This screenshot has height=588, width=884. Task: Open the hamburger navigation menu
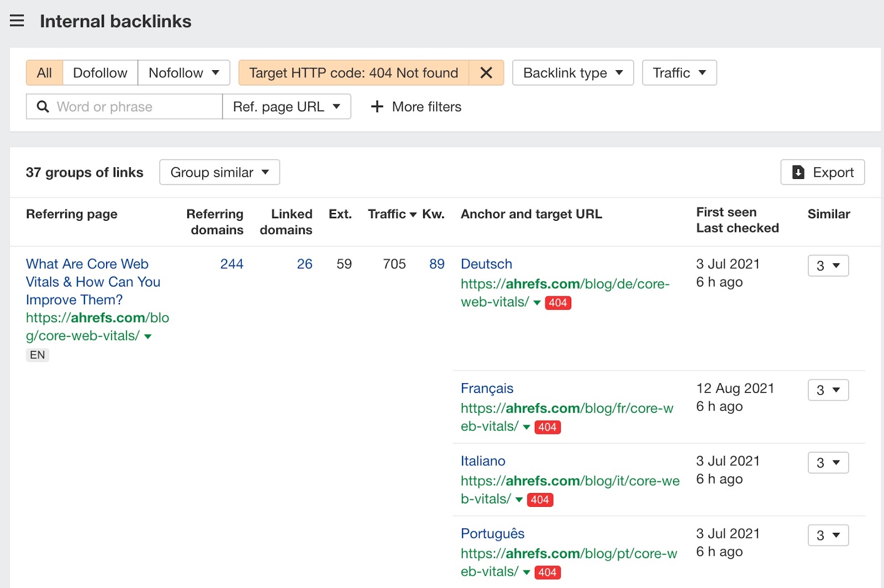(17, 20)
